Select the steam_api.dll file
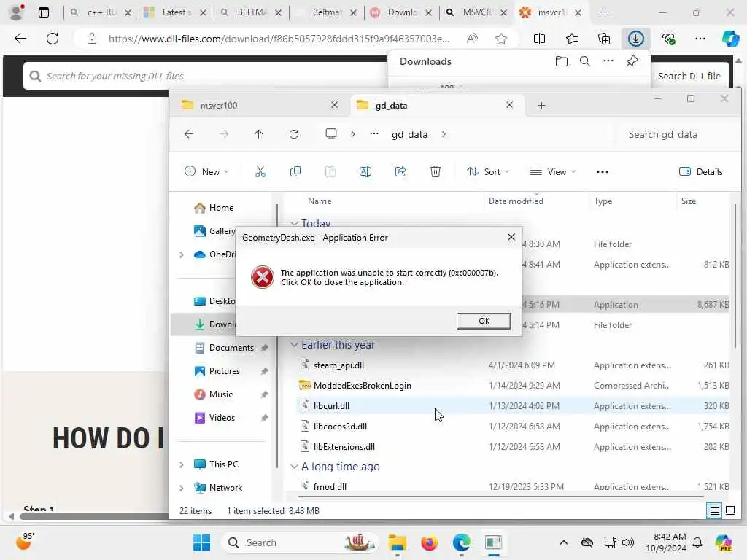Viewport: 747px width, 560px height. 338,365
